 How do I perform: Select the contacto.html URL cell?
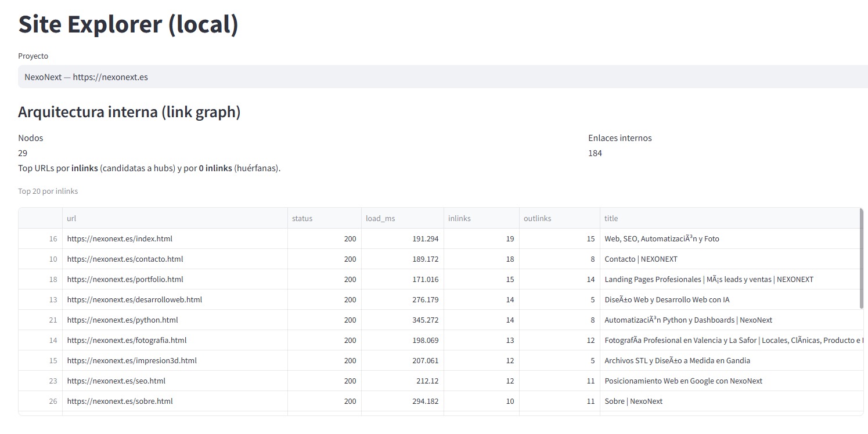click(125, 259)
